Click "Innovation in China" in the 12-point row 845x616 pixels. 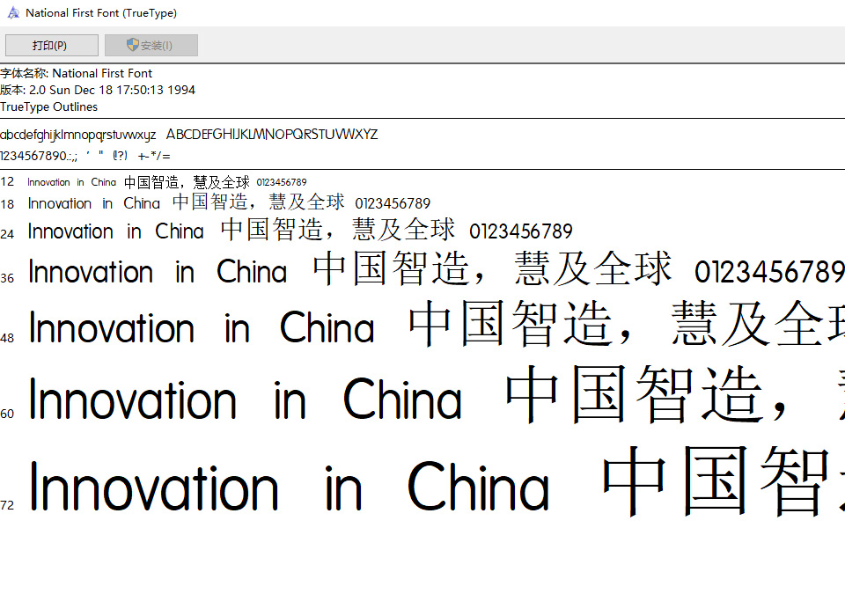(71, 182)
